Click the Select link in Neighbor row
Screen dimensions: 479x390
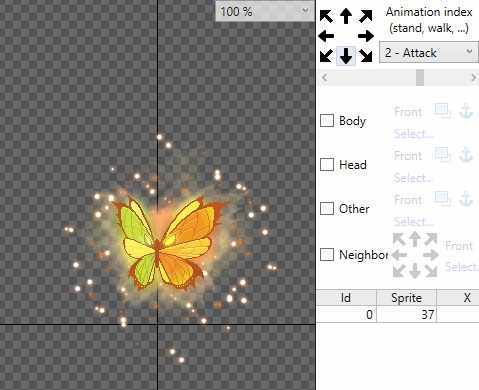click(x=462, y=267)
